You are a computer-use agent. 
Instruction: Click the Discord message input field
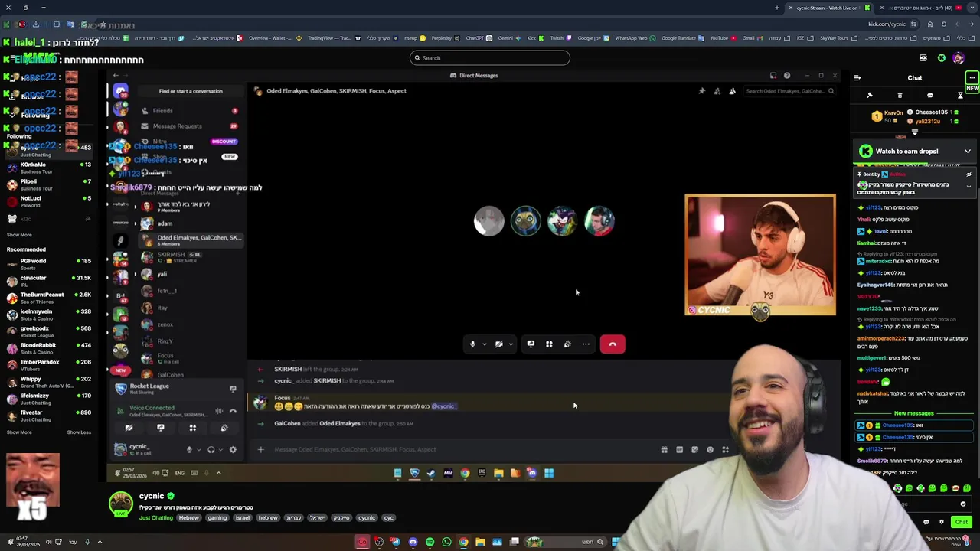459,450
